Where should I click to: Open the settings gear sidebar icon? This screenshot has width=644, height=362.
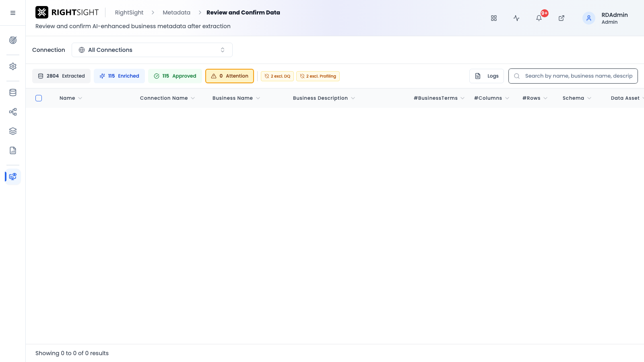[13, 66]
